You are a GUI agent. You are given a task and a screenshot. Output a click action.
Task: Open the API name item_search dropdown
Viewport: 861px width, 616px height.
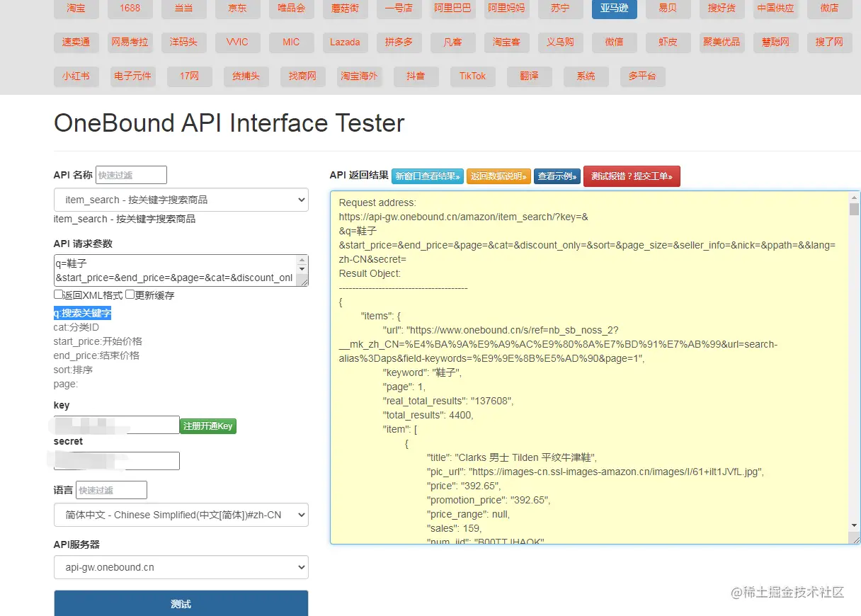[x=181, y=200]
